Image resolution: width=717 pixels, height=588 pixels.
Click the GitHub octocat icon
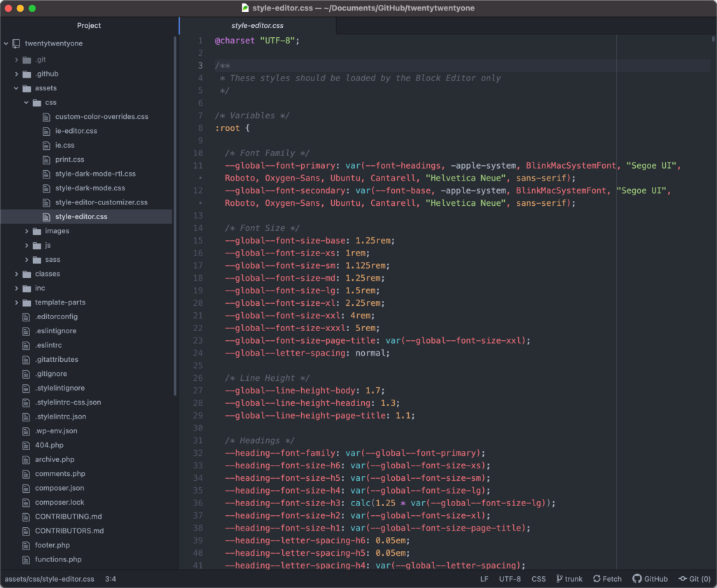(637, 579)
